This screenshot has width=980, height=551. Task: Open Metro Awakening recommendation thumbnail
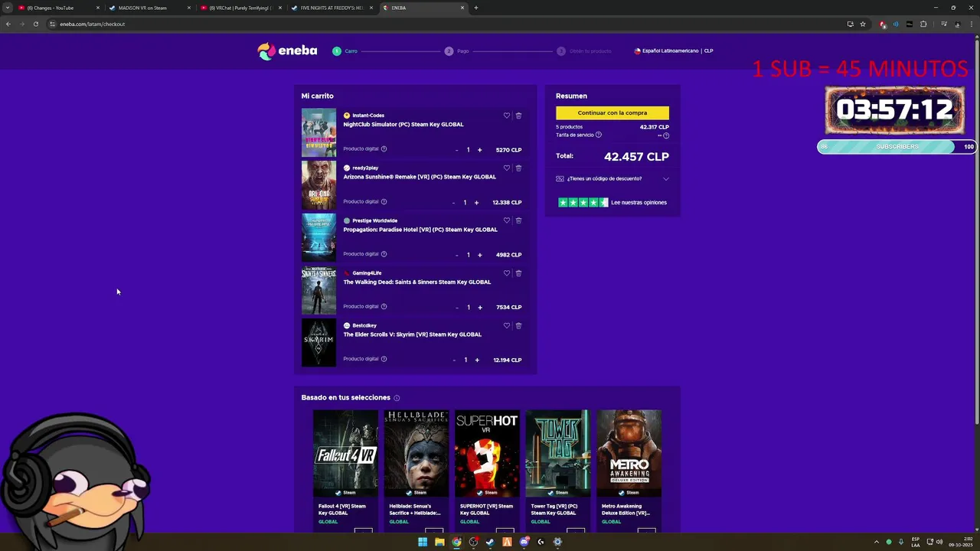[629, 453]
